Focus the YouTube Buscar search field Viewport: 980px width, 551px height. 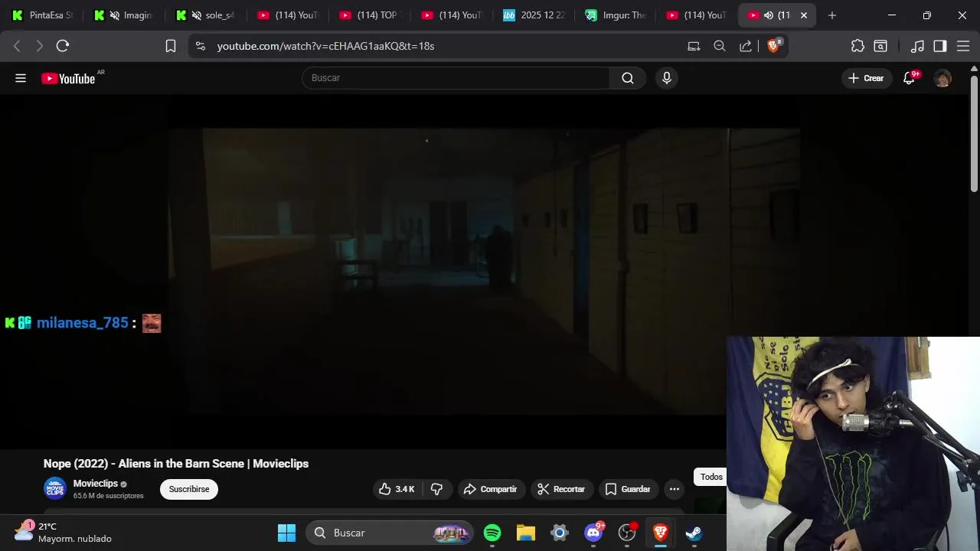(x=456, y=78)
